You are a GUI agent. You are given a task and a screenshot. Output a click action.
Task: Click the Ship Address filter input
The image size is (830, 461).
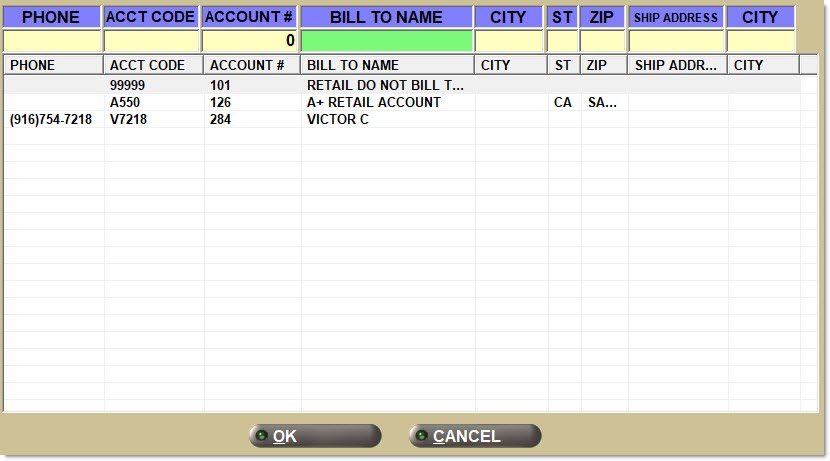(x=676, y=41)
